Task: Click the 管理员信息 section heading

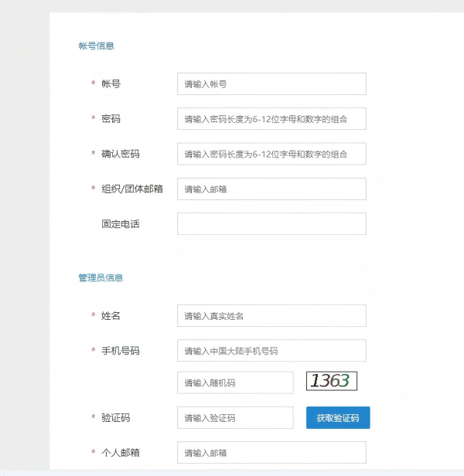Action: point(101,277)
